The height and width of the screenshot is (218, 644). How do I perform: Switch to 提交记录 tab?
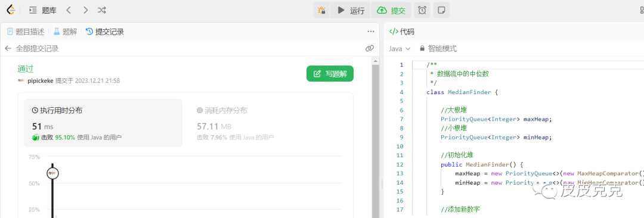coord(105,32)
